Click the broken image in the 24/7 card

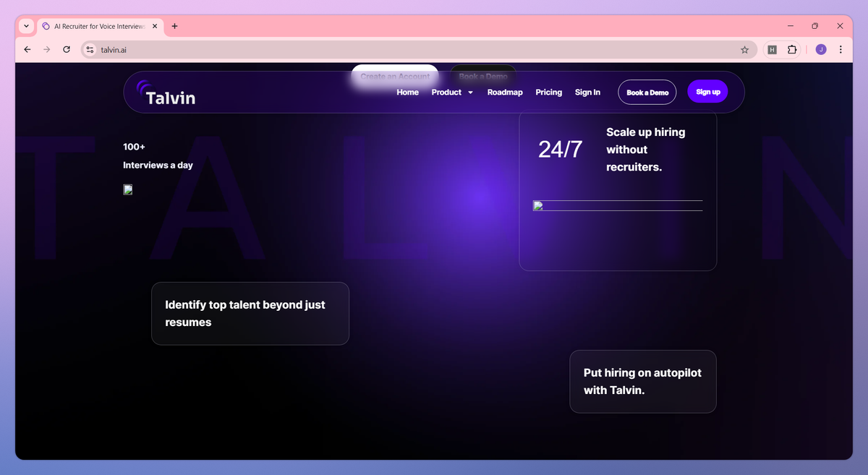pyautogui.click(x=618, y=206)
